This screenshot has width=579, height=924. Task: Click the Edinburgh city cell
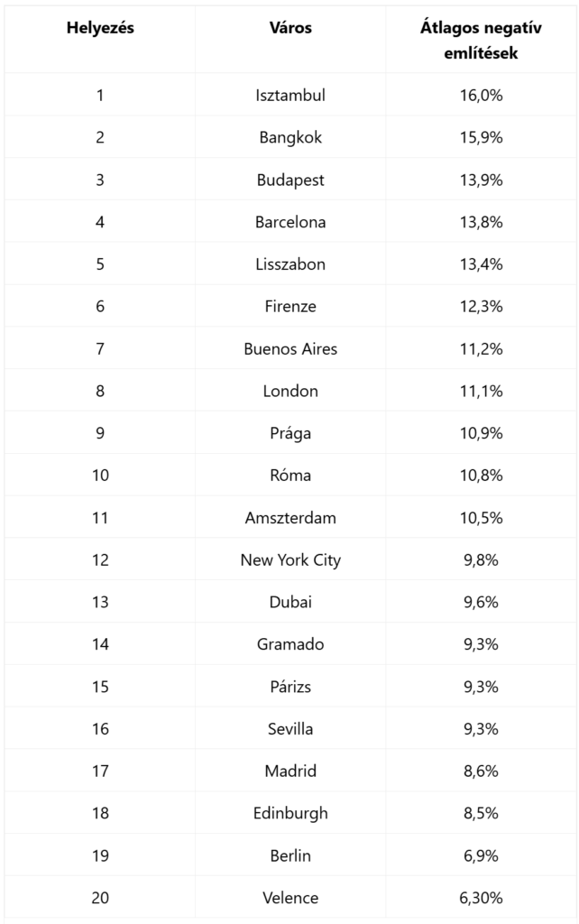point(290,813)
